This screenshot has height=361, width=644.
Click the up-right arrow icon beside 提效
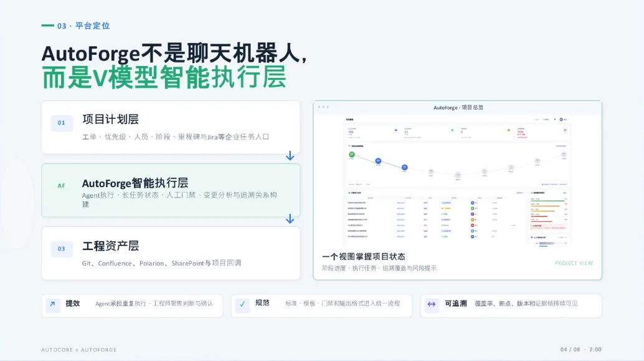[x=52, y=304]
